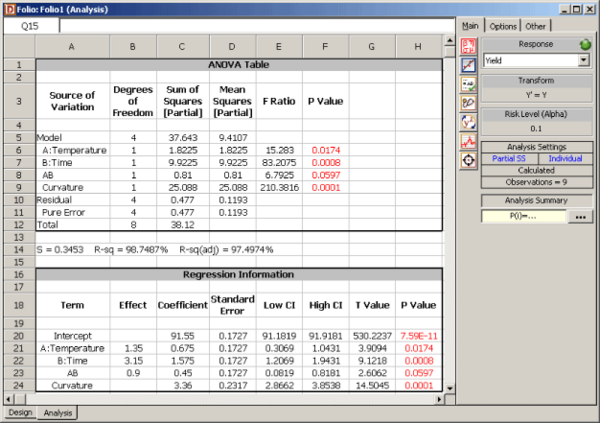Image resolution: width=600 pixels, height=423 pixels.
Task: Click the Yield response combo box field
Action: [536, 60]
